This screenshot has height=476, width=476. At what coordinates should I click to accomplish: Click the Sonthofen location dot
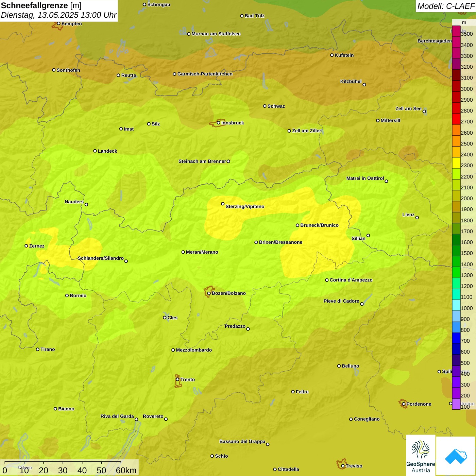[54, 70]
